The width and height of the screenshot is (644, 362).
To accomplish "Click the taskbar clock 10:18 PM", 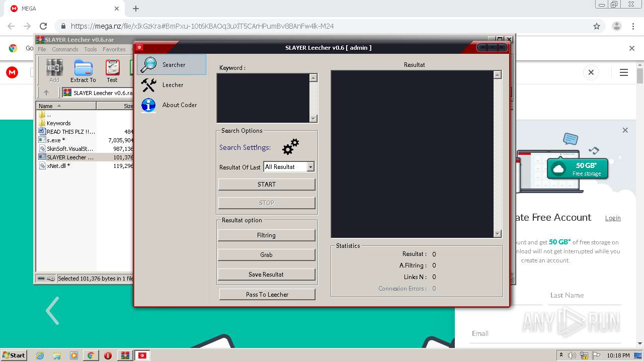I will pos(618,355).
